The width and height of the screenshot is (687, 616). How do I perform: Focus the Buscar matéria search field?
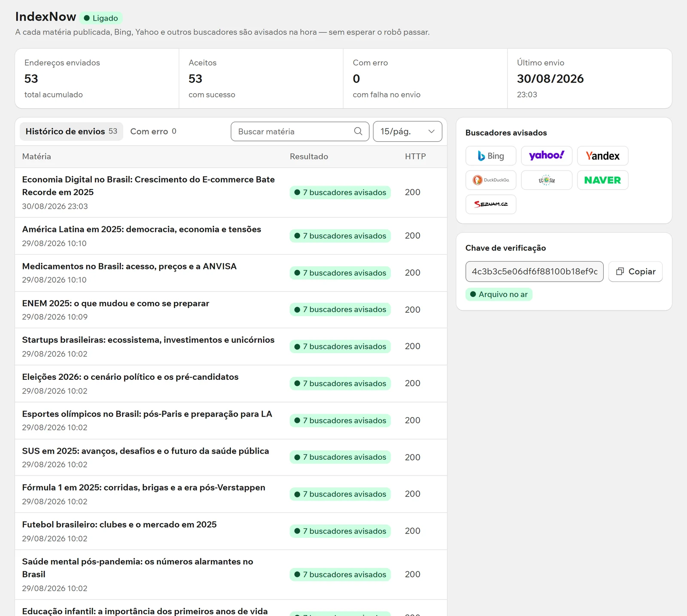tap(300, 131)
